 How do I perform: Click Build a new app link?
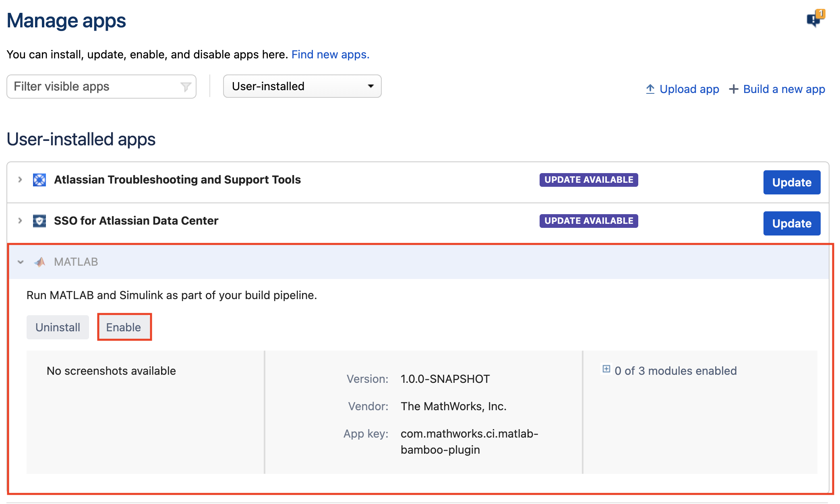point(784,89)
